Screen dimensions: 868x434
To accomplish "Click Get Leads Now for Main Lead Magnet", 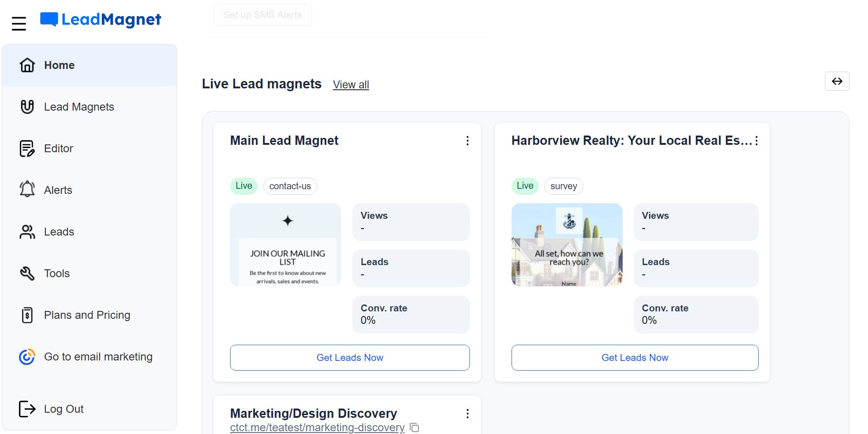I will (x=350, y=358).
